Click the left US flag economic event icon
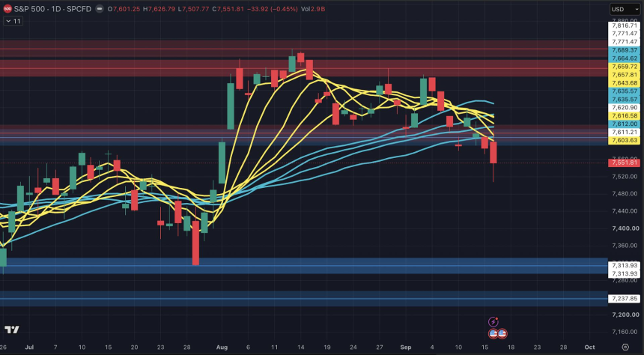The image size is (644, 355). [493, 333]
